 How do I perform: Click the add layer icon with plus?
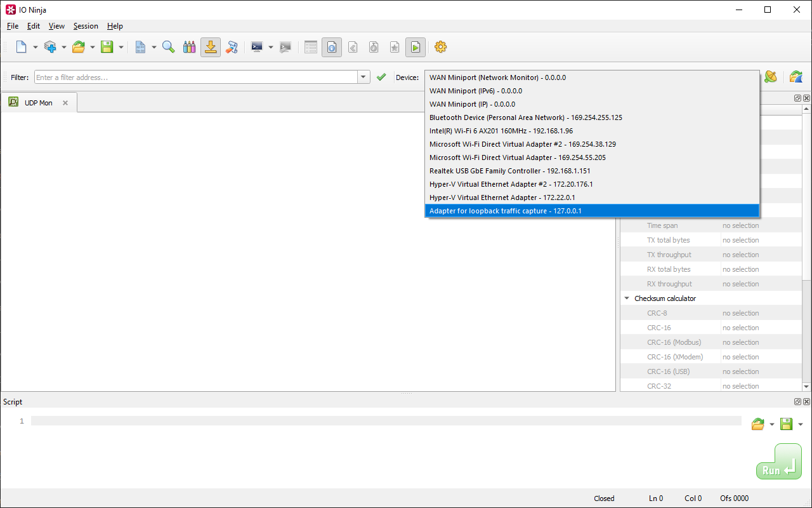pyautogui.click(x=50, y=47)
